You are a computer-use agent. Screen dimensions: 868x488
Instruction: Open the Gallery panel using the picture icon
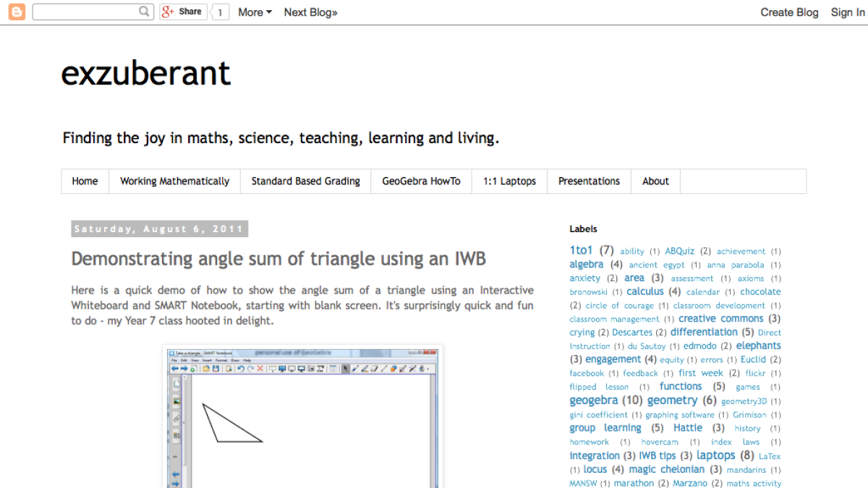pyautogui.click(x=176, y=402)
